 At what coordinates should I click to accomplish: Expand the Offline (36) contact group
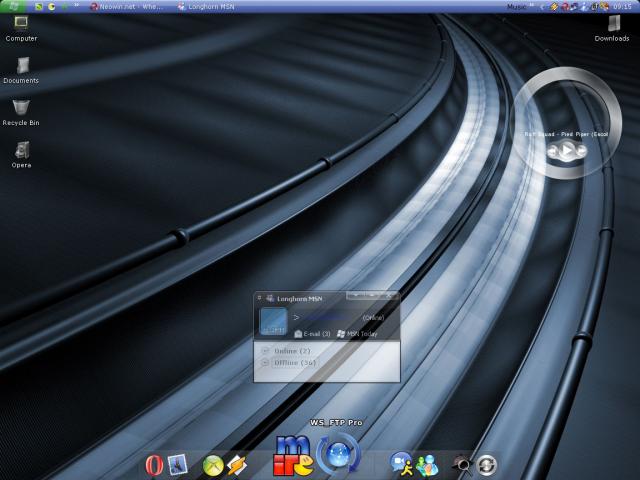265,362
